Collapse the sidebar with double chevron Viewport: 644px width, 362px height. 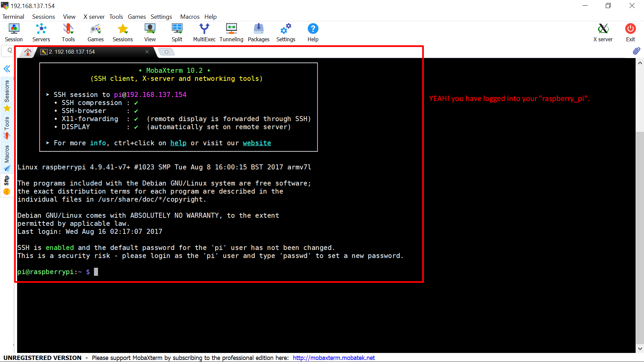7,69
